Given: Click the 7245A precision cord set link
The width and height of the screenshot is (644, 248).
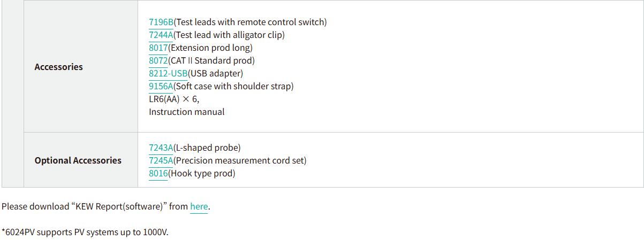Looking at the screenshot, I should click(161, 160).
